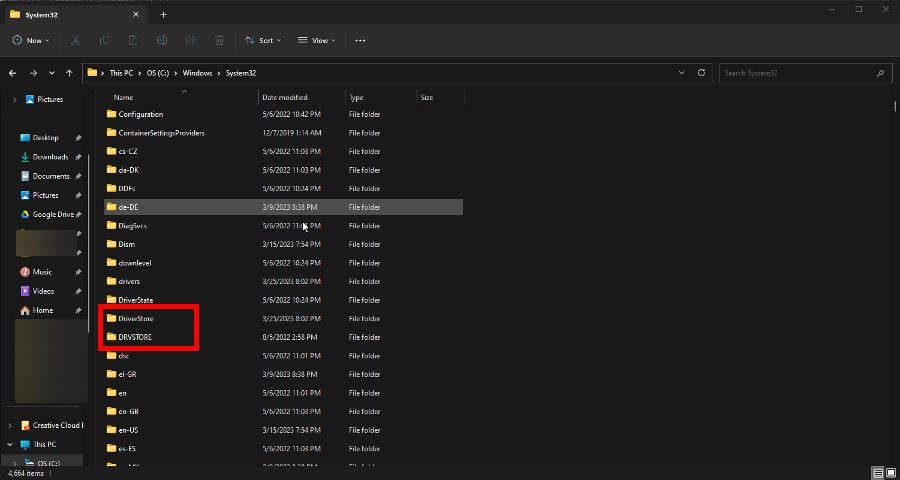Click the Paste clipboard icon
Screen dimensions: 900x480
[x=133, y=40]
